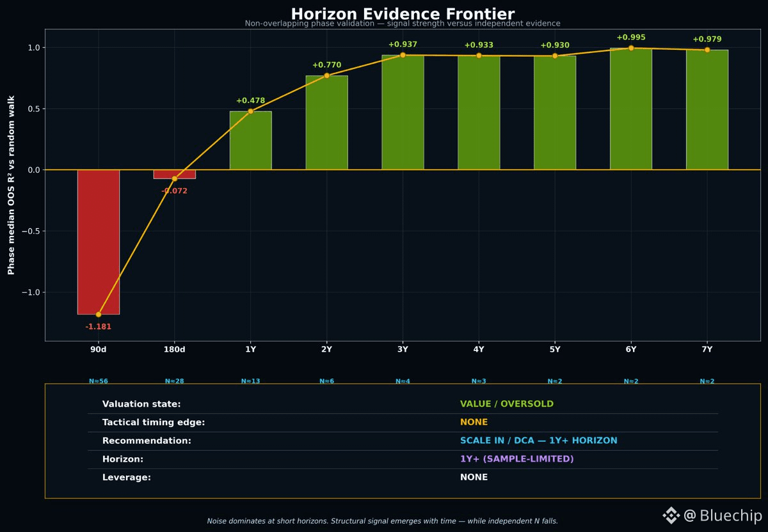Click the Recommendation: row label
This screenshot has height=532, width=768.
pyautogui.click(x=147, y=441)
